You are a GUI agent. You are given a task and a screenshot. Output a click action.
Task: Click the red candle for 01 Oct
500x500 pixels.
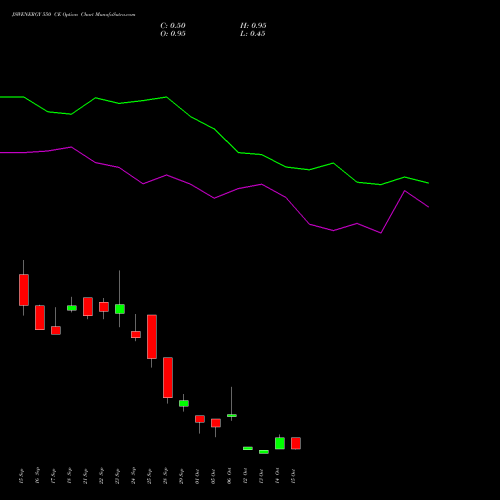(x=200, y=419)
